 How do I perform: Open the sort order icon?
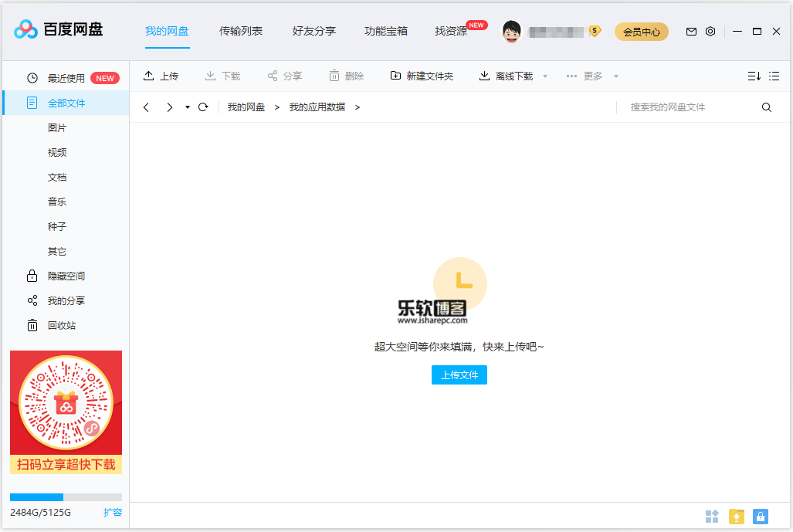(754, 76)
